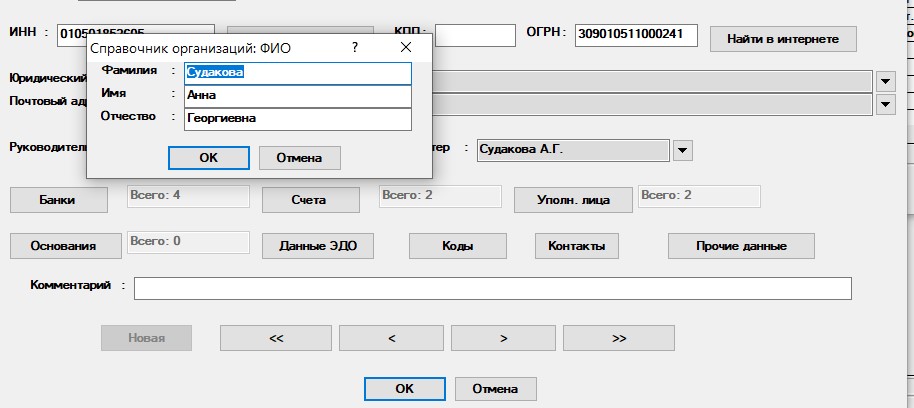Click the help question mark in ФИО dialog
The width and height of the screenshot is (914, 408).
[355, 47]
